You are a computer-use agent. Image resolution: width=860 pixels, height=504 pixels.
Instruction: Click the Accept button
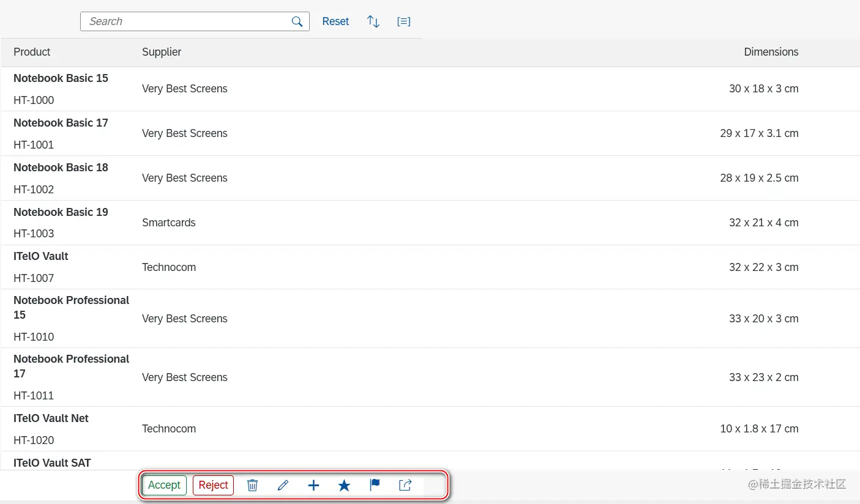pyautogui.click(x=164, y=485)
